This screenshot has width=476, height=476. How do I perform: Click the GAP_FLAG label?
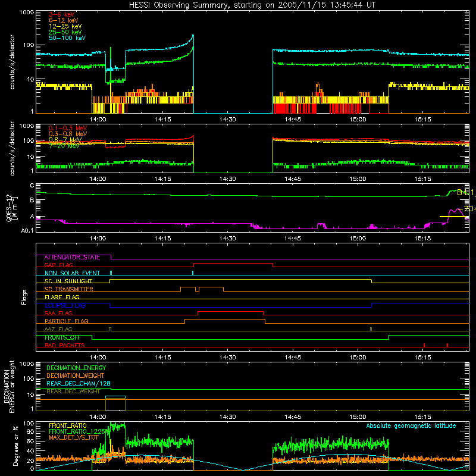pyautogui.click(x=58, y=265)
